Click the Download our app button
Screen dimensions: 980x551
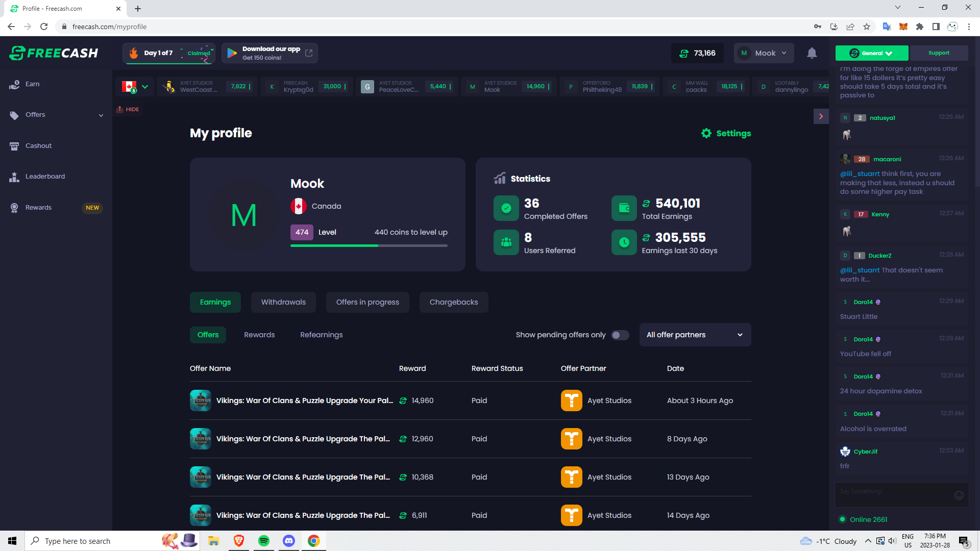(x=269, y=53)
